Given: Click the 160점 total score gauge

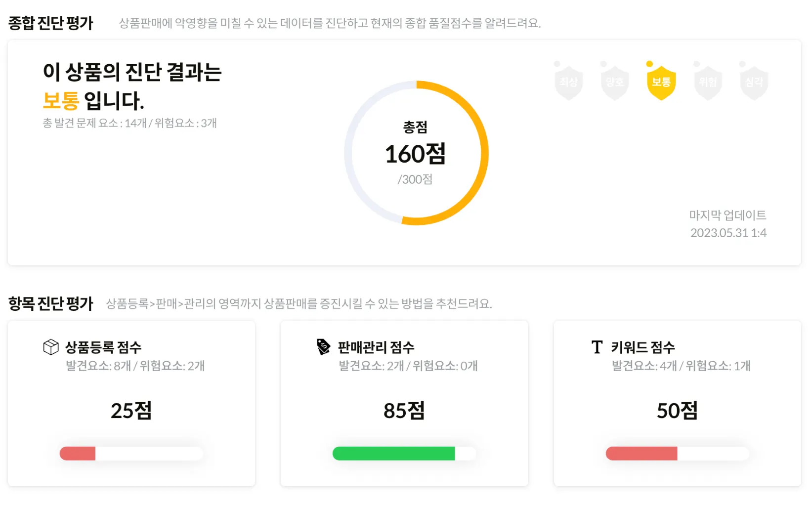Looking at the screenshot, I should point(416,153).
